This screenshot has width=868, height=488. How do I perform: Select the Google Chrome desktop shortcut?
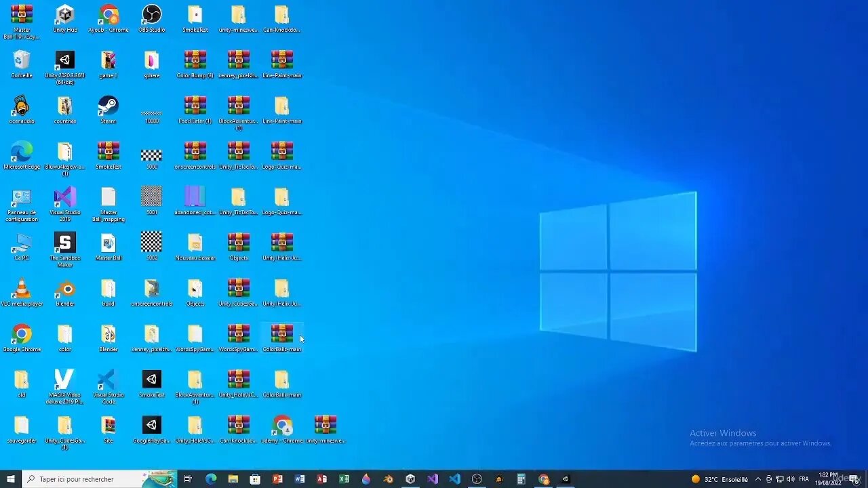pyautogui.click(x=22, y=338)
